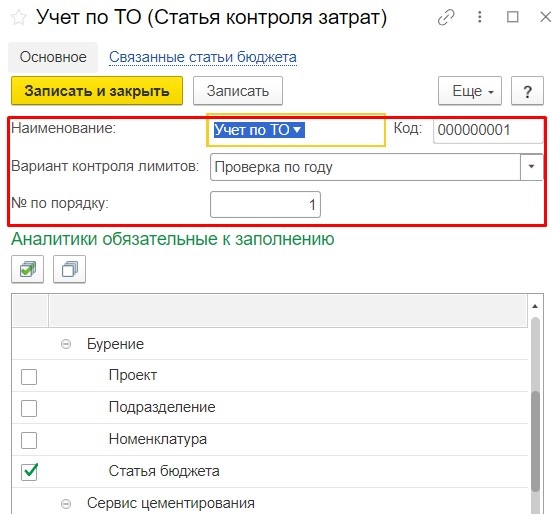Open the Наименование field dropdown arrow

(x=297, y=129)
